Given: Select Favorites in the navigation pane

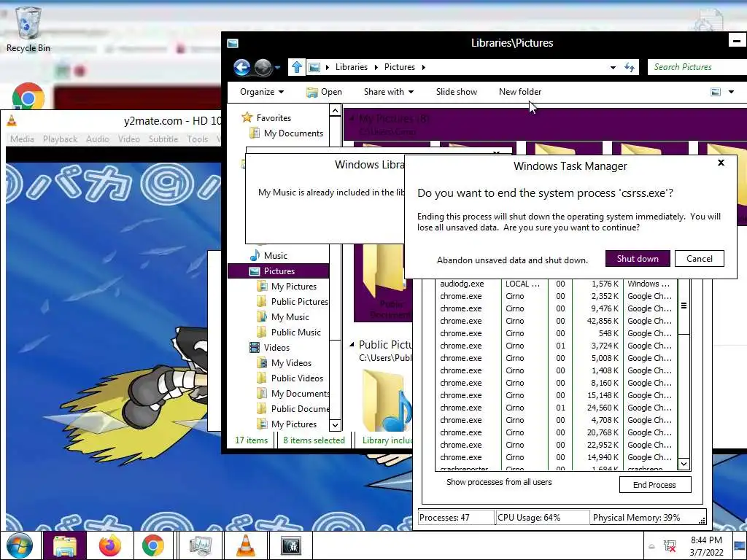Looking at the screenshot, I should click(274, 117).
